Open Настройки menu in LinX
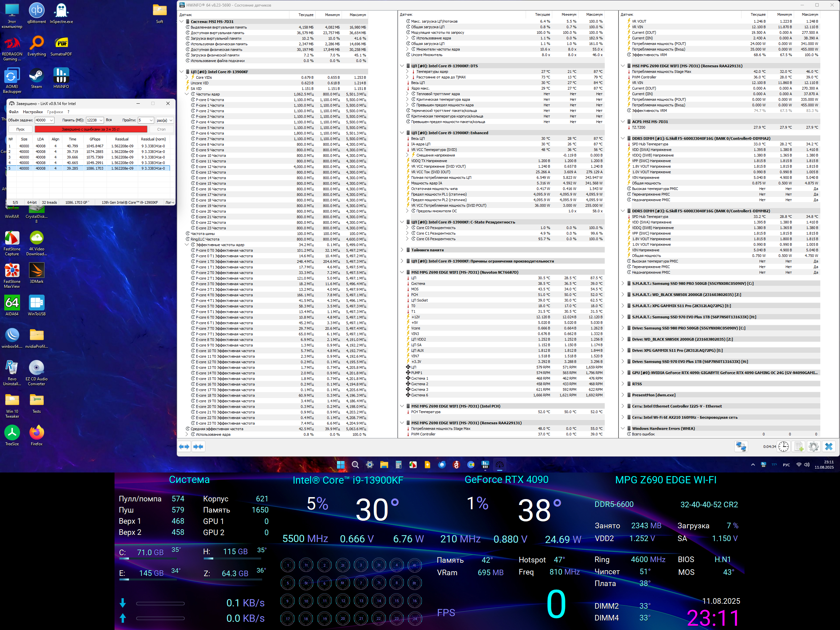 33,112
